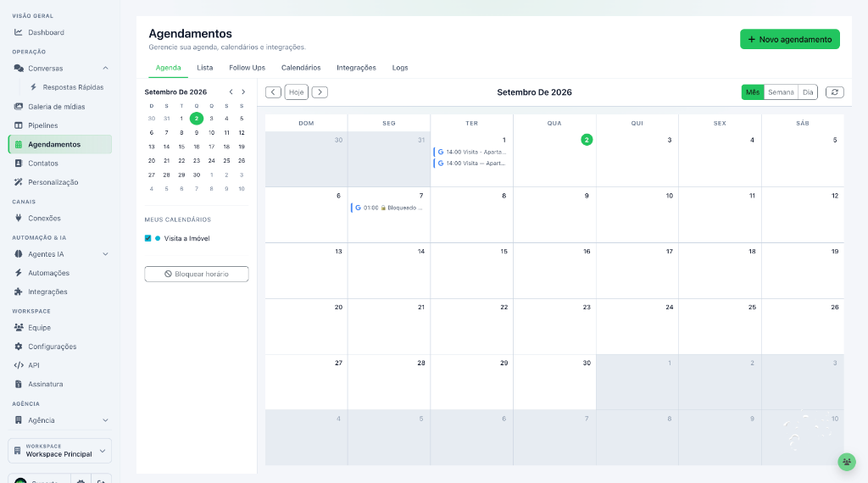Click the Pipelines columns icon
Screen dimensions: 868x483
(19, 125)
